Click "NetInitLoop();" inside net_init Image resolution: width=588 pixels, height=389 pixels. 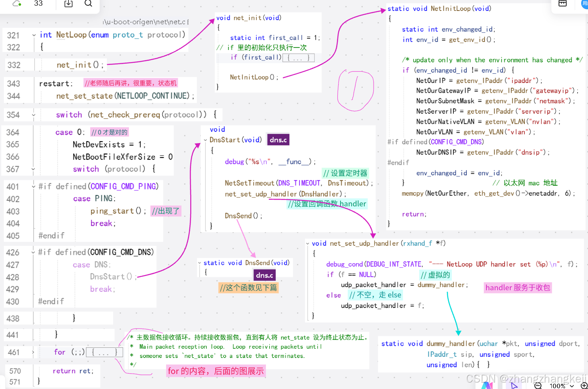tap(254, 77)
